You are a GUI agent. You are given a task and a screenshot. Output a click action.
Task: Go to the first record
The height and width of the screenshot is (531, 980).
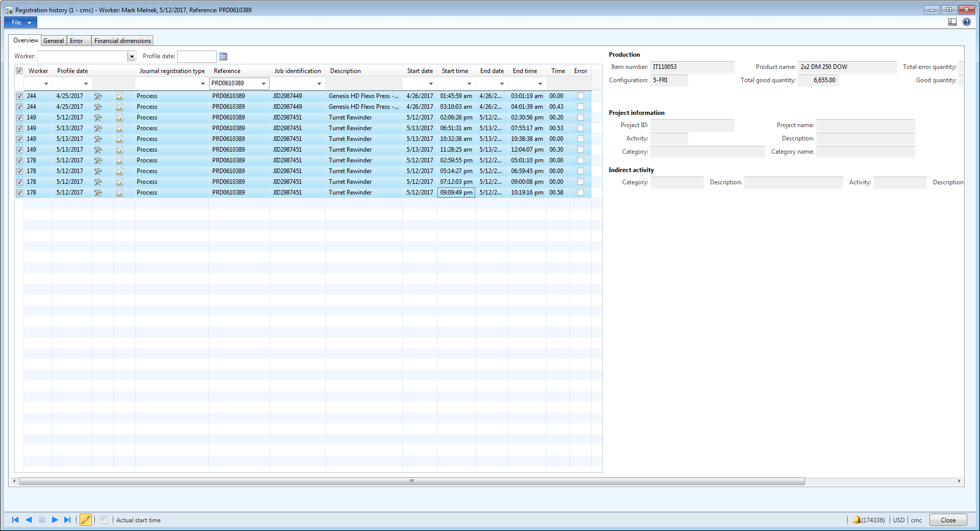15,520
